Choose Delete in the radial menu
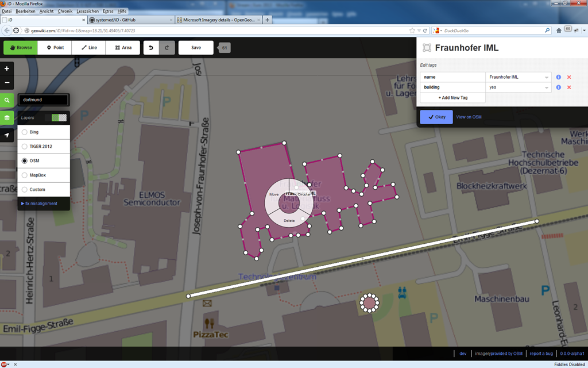The image size is (588, 368). pyautogui.click(x=289, y=220)
